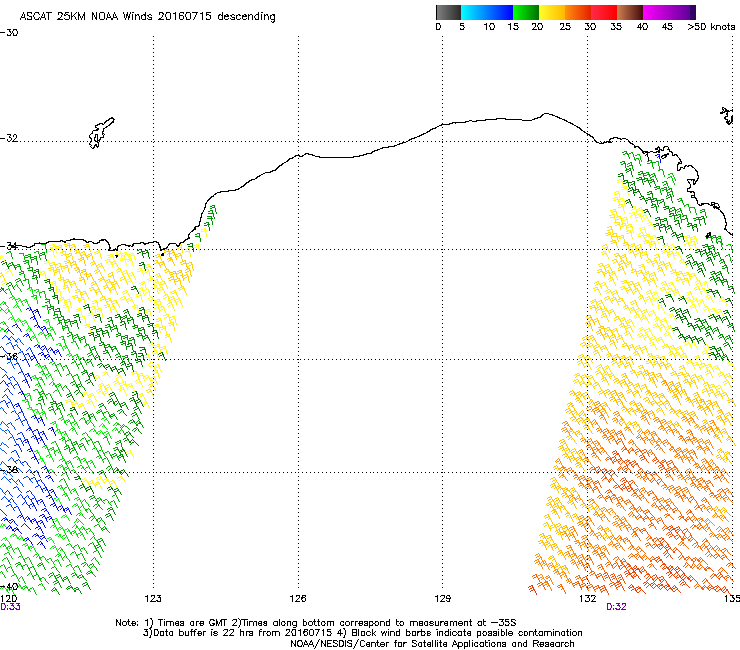The image size is (740, 650).
Task: Click the yellow 20-25 knots color swatch
Action: 552,12
